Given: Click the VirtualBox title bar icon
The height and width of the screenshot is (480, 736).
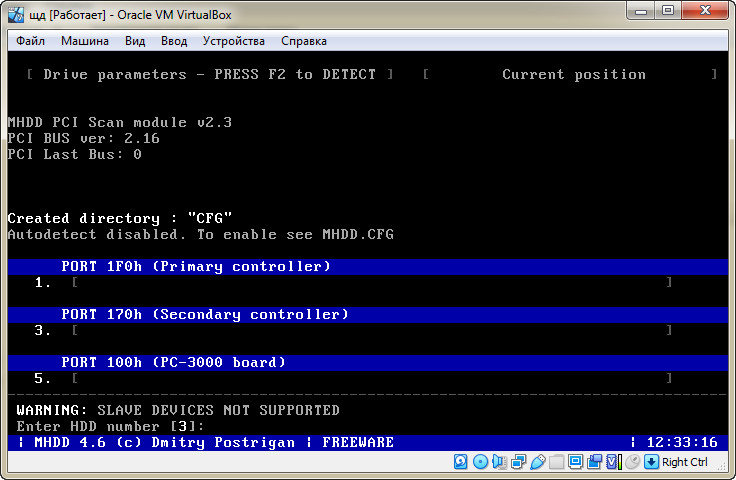Looking at the screenshot, I should coord(16,15).
